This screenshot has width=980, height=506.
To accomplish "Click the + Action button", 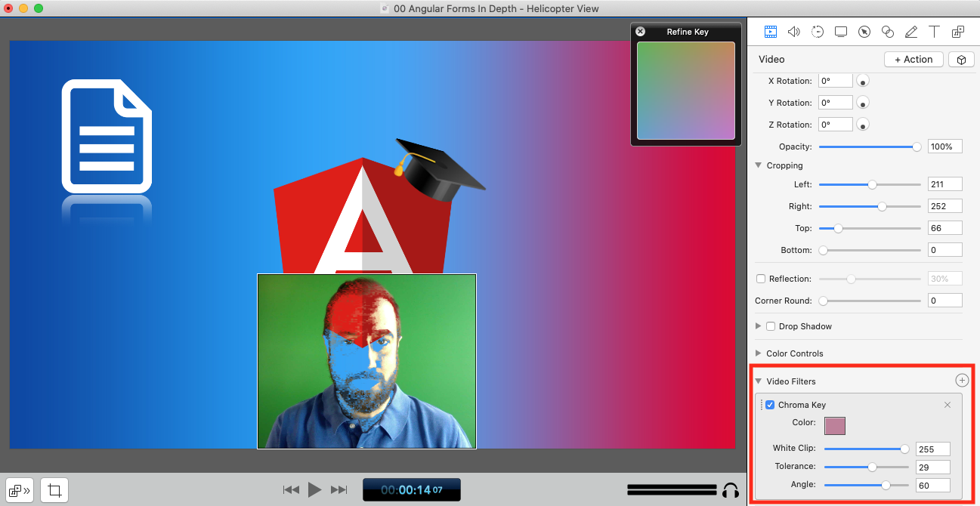I will tap(914, 60).
